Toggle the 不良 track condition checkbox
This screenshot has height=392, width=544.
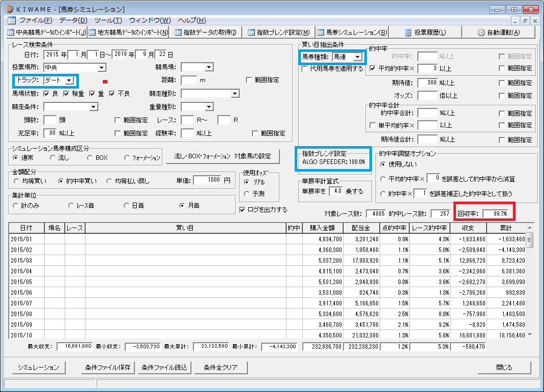112,94
